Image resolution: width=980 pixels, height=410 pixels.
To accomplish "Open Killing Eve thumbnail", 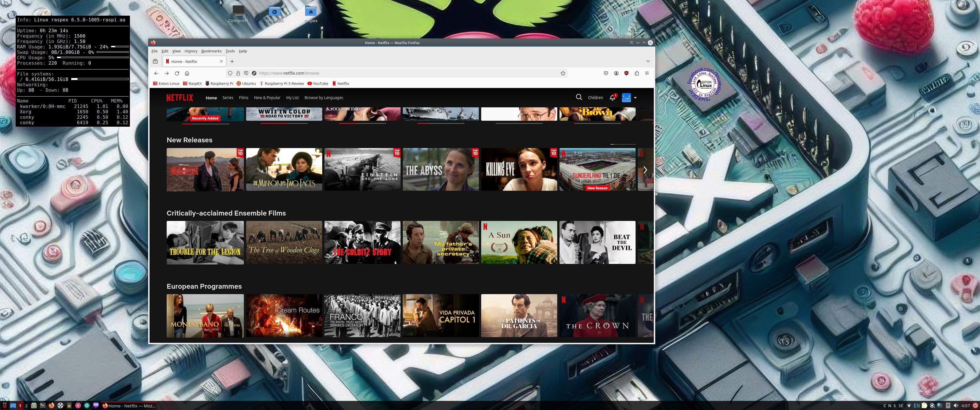I will click(519, 170).
